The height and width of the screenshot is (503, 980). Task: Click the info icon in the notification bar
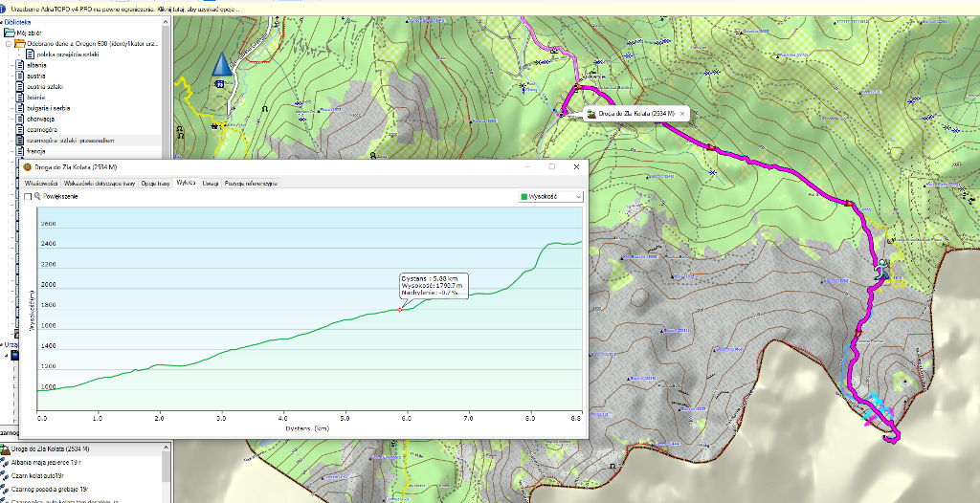[x=4, y=9]
